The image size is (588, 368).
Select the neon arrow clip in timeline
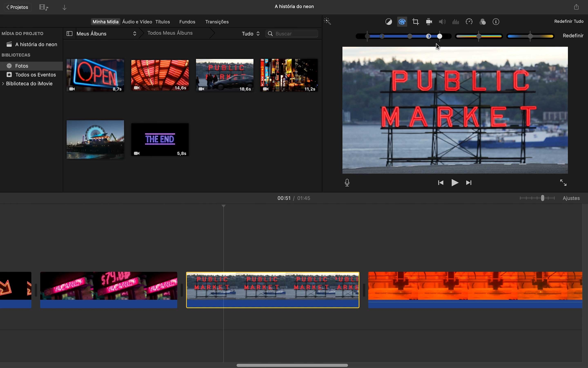click(x=16, y=290)
